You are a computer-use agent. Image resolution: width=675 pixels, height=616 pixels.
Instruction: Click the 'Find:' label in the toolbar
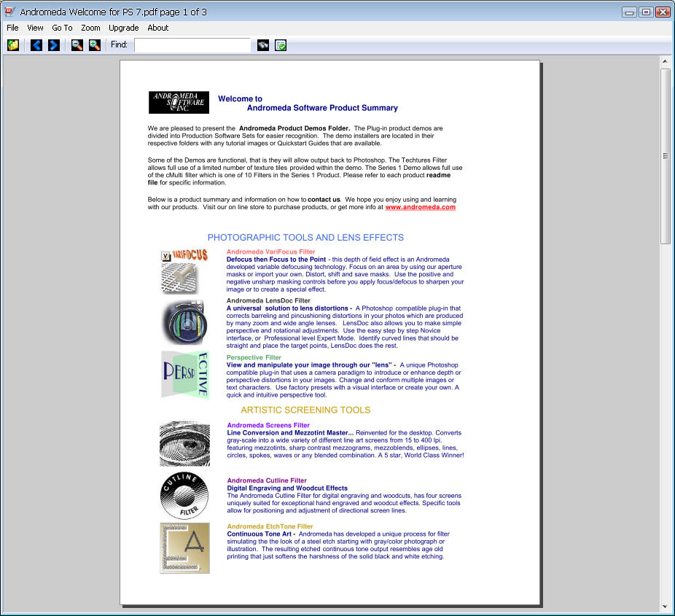point(120,44)
